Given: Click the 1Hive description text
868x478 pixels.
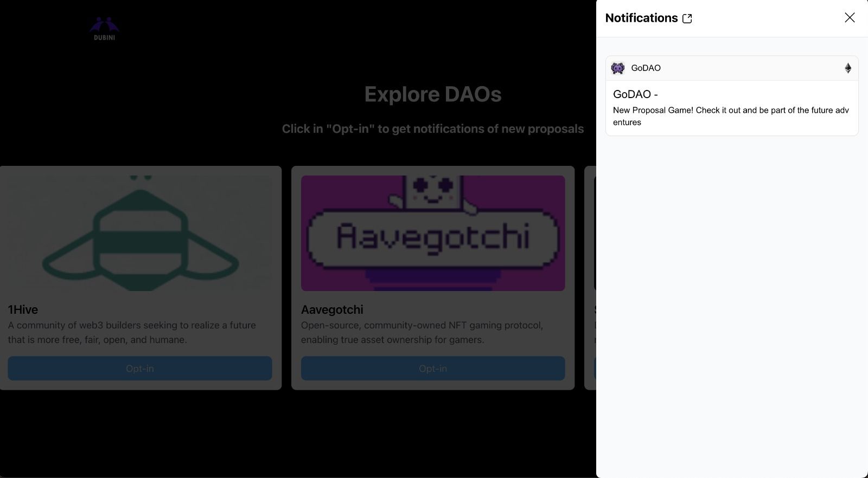Looking at the screenshot, I should 132,332.
